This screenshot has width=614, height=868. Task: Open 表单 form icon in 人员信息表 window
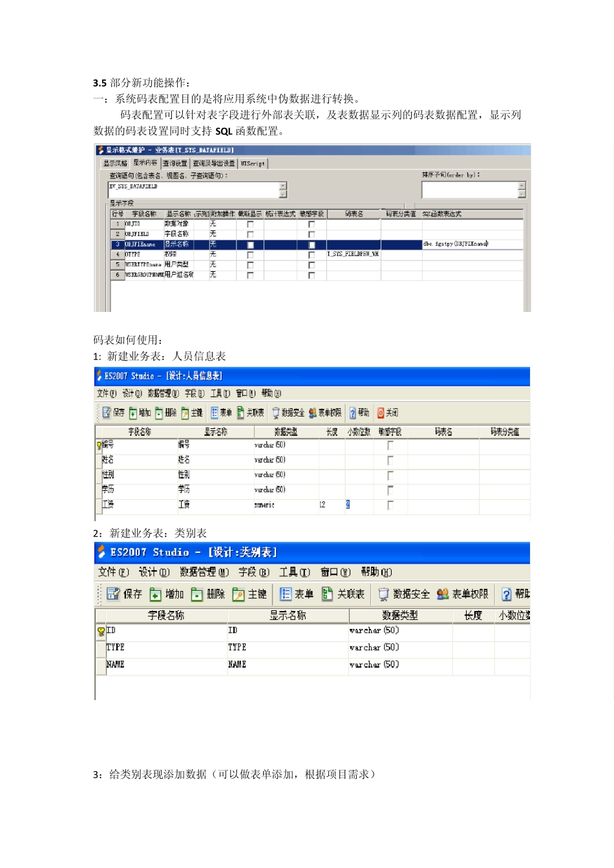pos(215,413)
